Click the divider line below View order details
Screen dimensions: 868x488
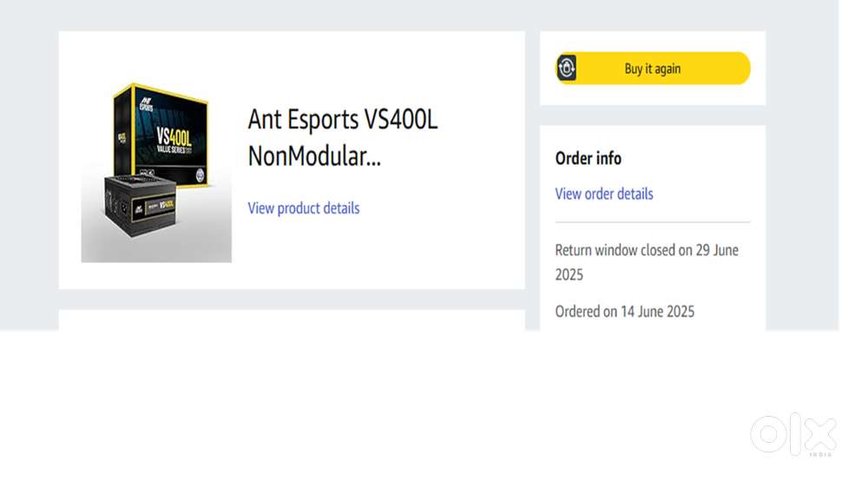point(653,222)
